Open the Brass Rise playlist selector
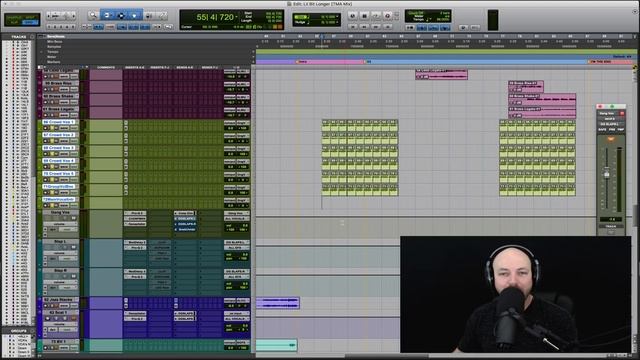This screenshot has width=640, height=360. pos(77,83)
